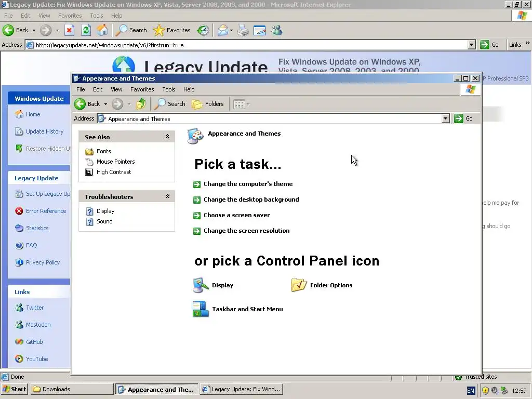Click Search in Internet Explorer toolbar
532x399 pixels.
coord(131,30)
